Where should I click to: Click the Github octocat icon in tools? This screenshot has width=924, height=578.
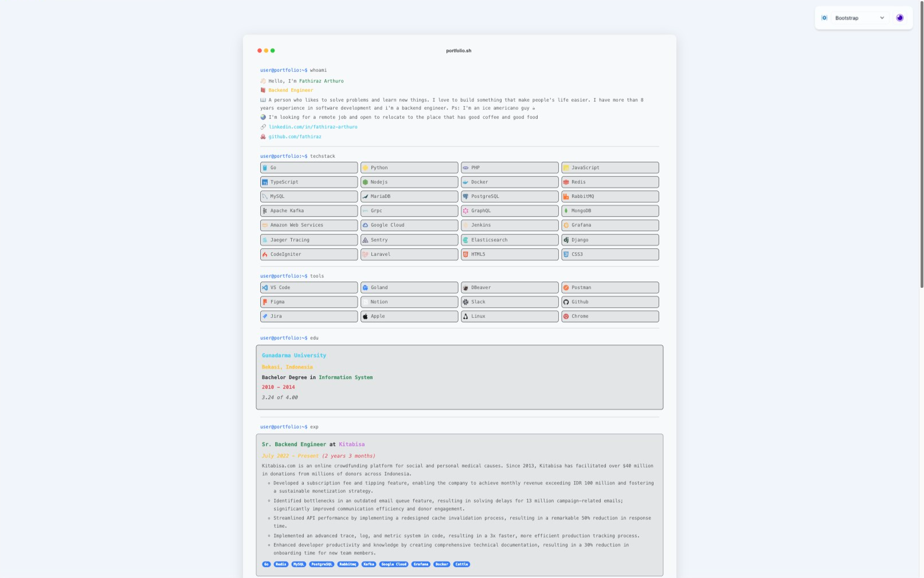566,302
